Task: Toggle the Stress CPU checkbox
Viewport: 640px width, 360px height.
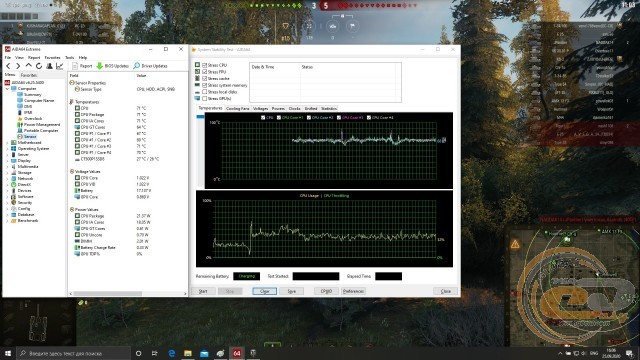Action: tap(204, 65)
